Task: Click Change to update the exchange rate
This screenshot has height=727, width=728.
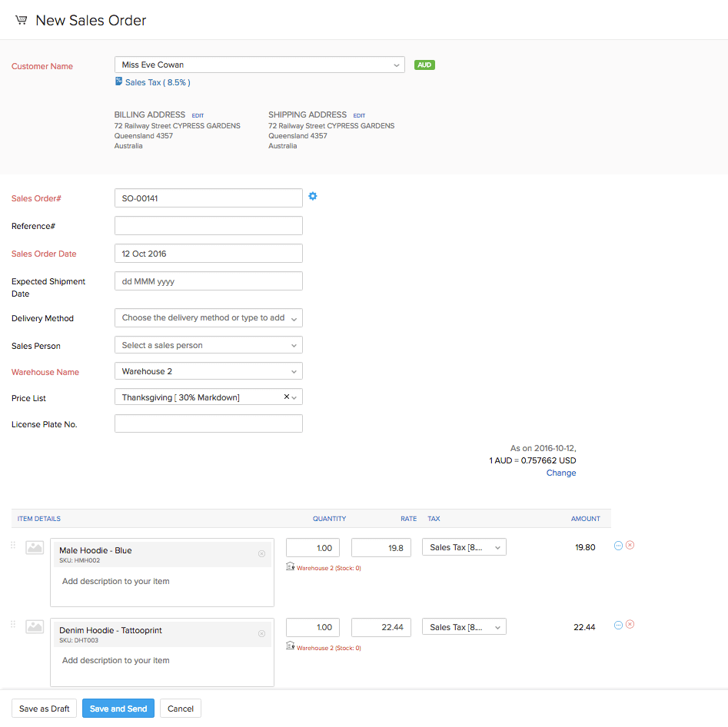Action: tap(560, 473)
